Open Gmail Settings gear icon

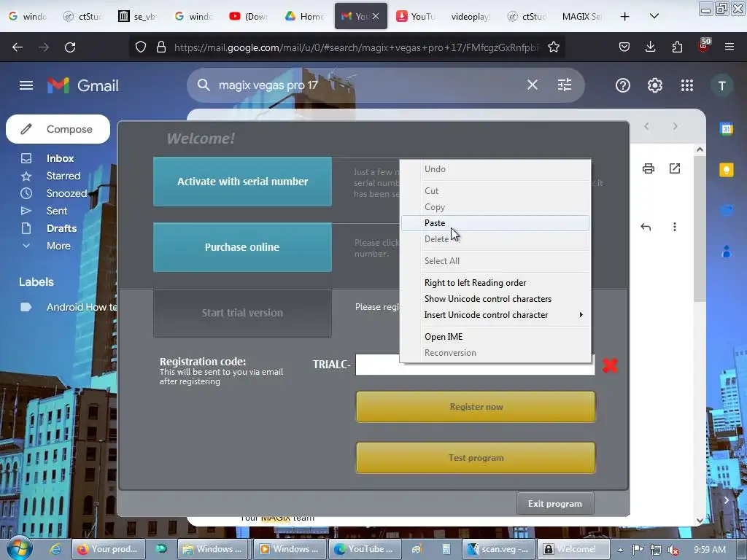pos(654,86)
